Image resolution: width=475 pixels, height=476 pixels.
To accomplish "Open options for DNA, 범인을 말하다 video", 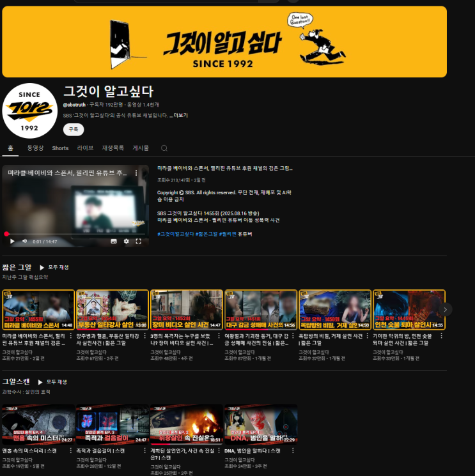I will click(x=293, y=450).
